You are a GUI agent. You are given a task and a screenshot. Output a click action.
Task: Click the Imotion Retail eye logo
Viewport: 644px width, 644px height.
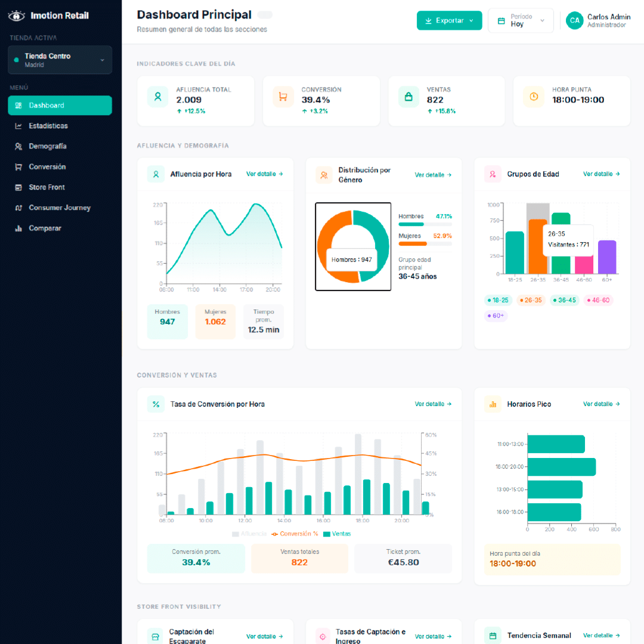(17, 16)
